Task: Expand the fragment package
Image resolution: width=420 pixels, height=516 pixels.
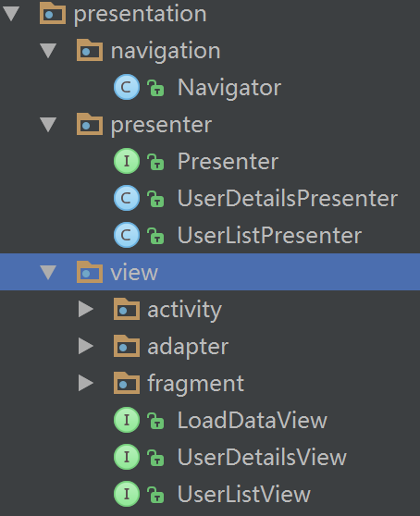Action: coord(86,384)
